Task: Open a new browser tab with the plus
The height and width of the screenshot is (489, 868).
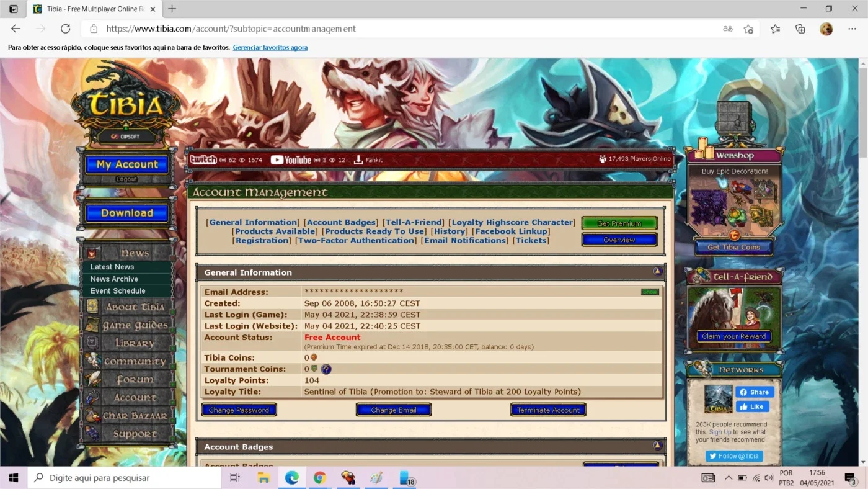Action: 172,9
